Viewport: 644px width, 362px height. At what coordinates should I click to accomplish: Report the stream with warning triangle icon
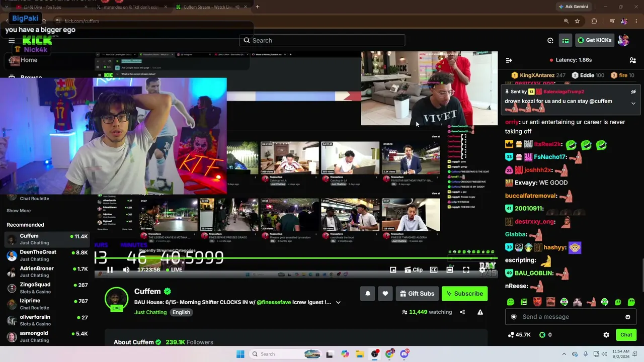tap(480, 312)
